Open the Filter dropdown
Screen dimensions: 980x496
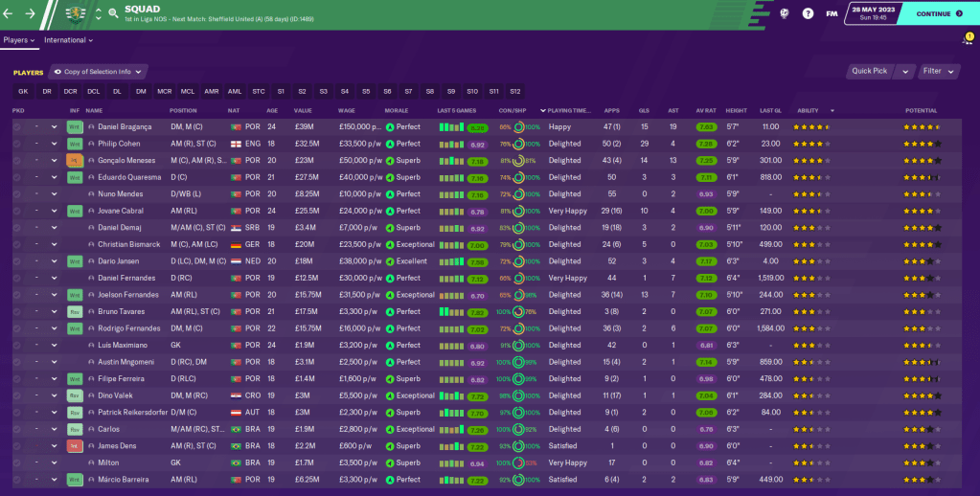(x=939, y=71)
